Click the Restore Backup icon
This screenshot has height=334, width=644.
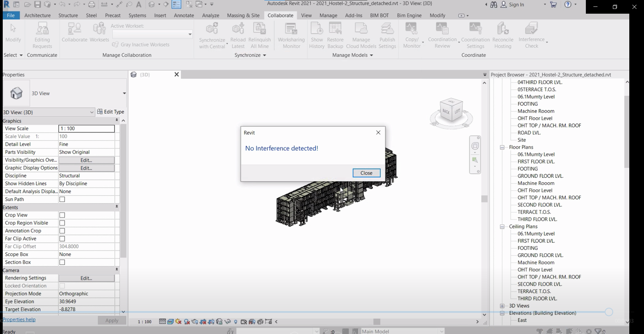(x=335, y=28)
